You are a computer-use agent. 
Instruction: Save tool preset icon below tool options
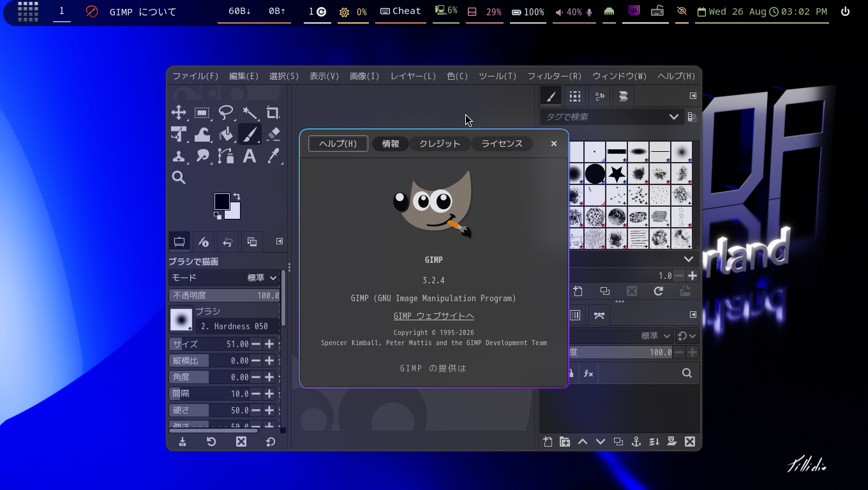[x=183, y=442]
